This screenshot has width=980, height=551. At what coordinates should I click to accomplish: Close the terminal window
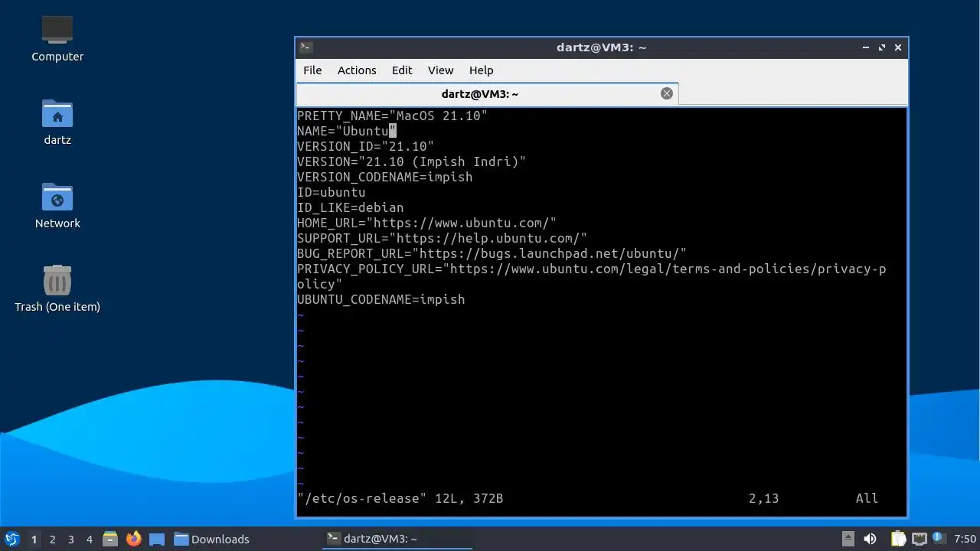click(x=898, y=47)
